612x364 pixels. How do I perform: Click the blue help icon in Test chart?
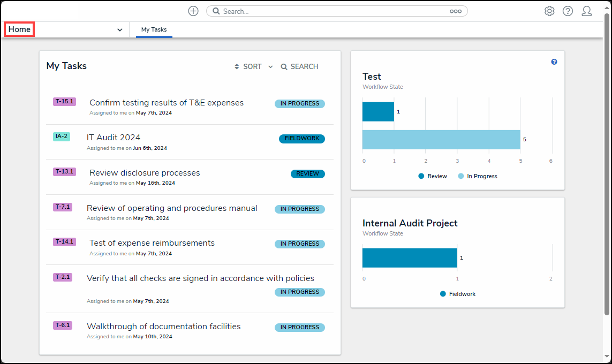click(x=554, y=62)
